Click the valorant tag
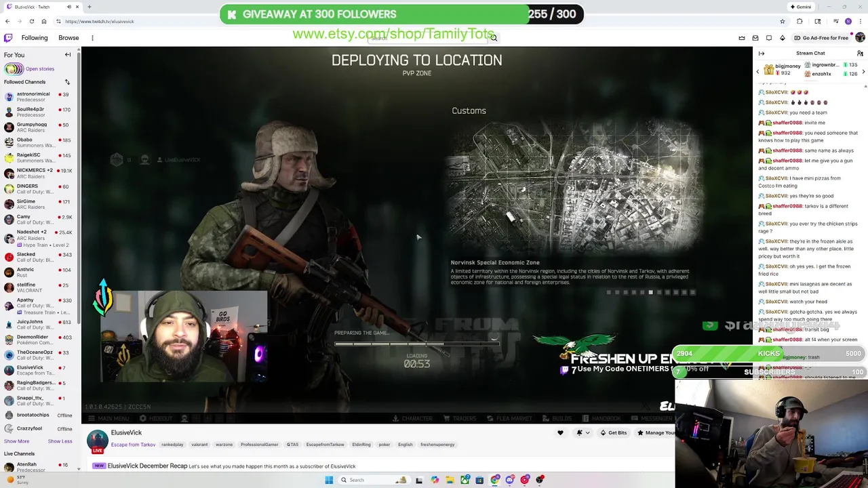Screen dimensions: 868x488 tap(199, 445)
